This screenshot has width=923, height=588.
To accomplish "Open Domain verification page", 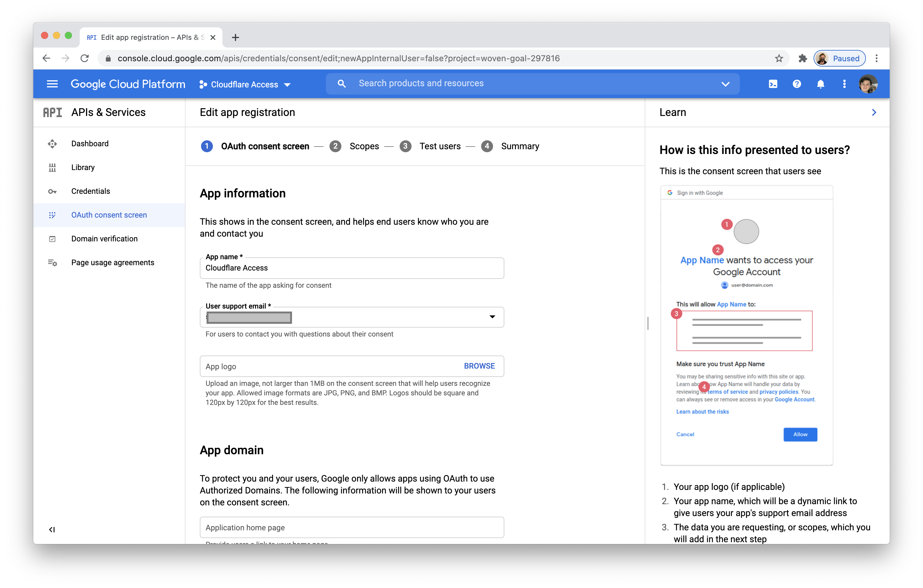I will click(104, 238).
